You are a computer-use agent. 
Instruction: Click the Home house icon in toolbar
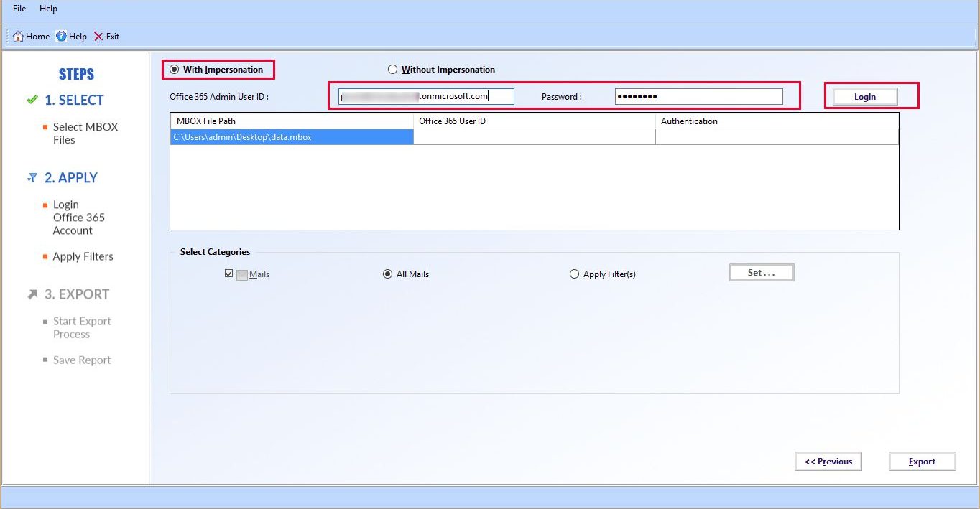point(19,37)
